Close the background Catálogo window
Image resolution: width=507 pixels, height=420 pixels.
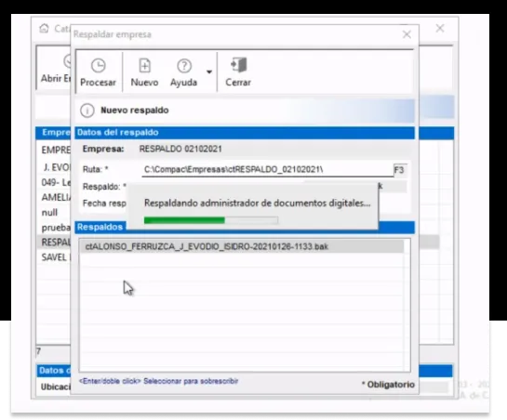click(x=440, y=29)
